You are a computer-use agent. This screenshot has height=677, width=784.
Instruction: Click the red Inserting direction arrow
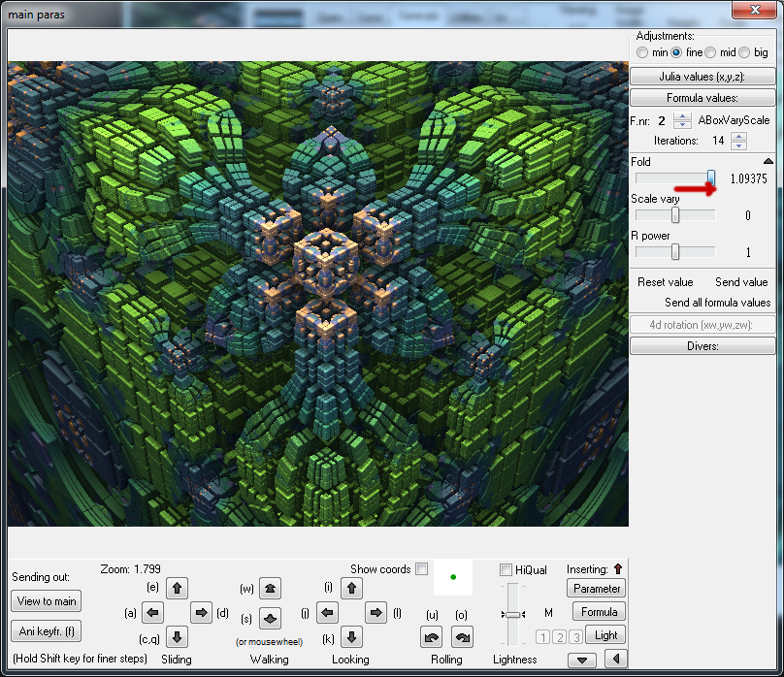click(x=618, y=568)
